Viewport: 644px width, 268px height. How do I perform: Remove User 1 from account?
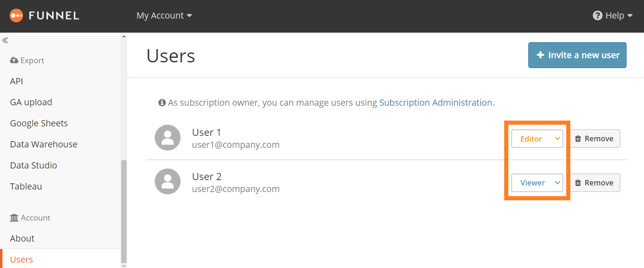[595, 139]
